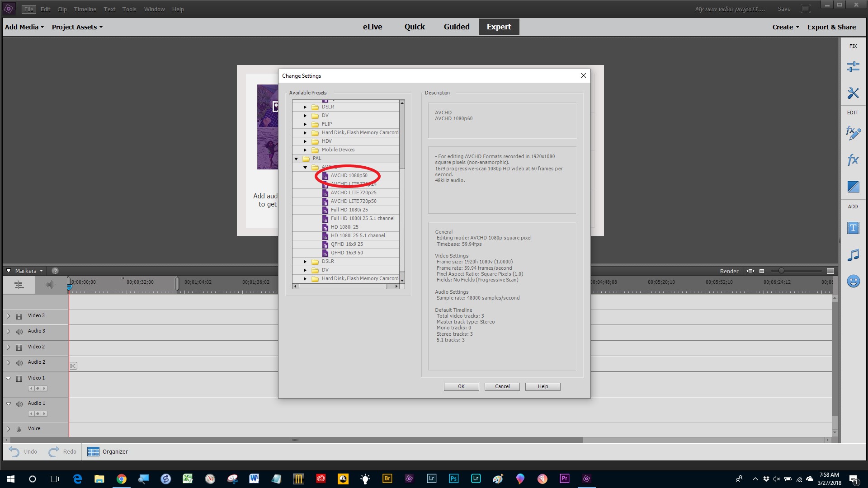Open Applied Effects fx pencil icon
The image size is (868, 488).
tap(853, 133)
